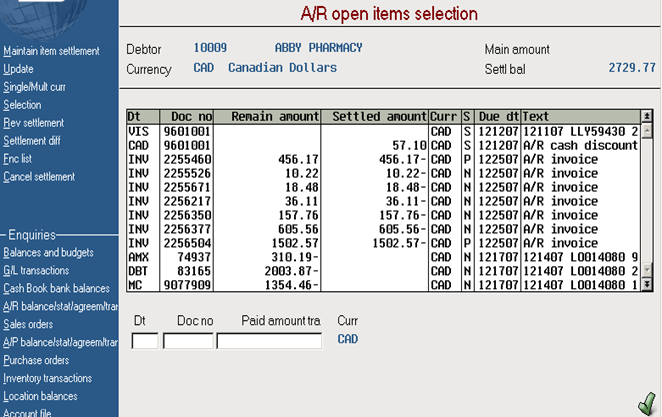This screenshot has width=662, height=417.
Task: Select invoice 2256217 row
Action: point(383,201)
